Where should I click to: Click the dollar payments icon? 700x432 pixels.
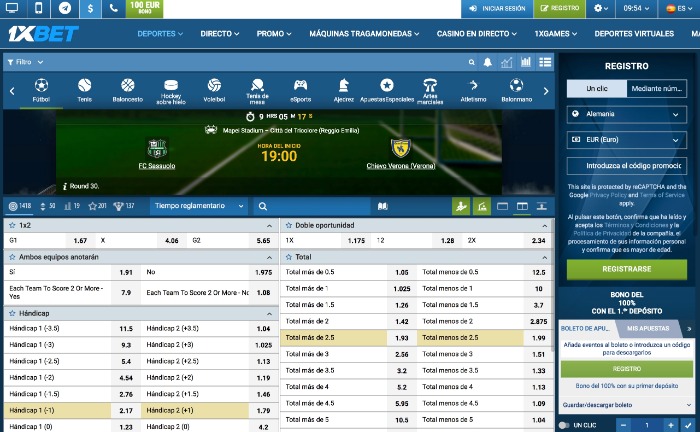[x=90, y=8]
